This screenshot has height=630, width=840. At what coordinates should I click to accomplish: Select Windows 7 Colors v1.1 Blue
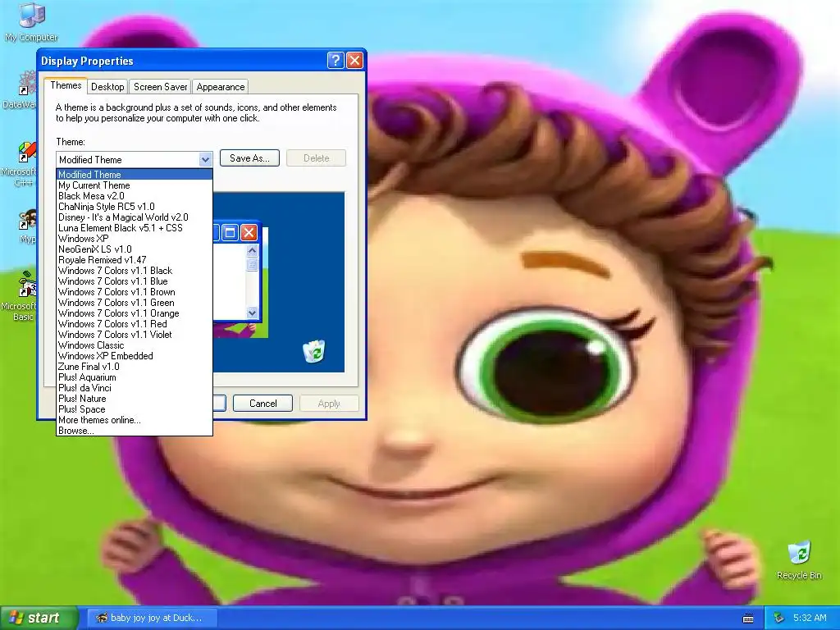(135, 281)
